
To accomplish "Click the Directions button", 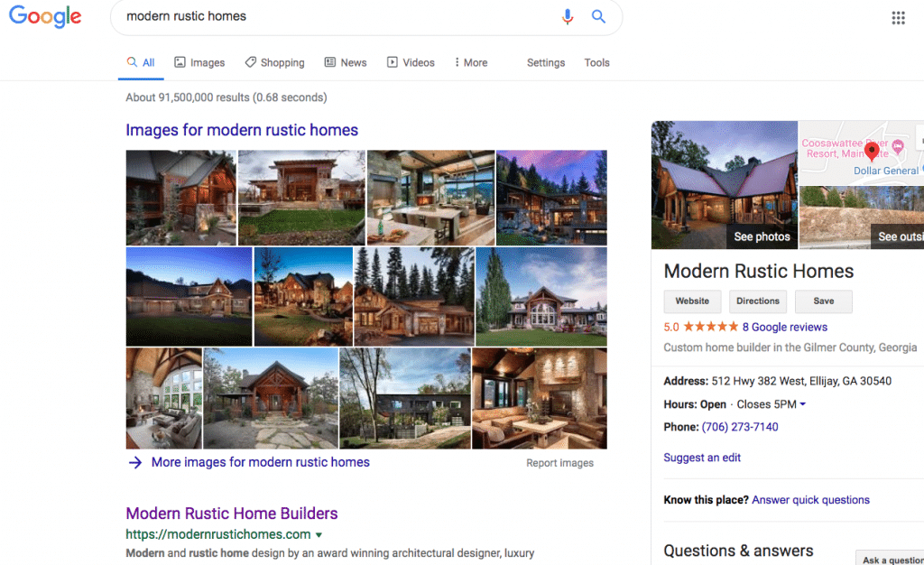I will coord(758,301).
